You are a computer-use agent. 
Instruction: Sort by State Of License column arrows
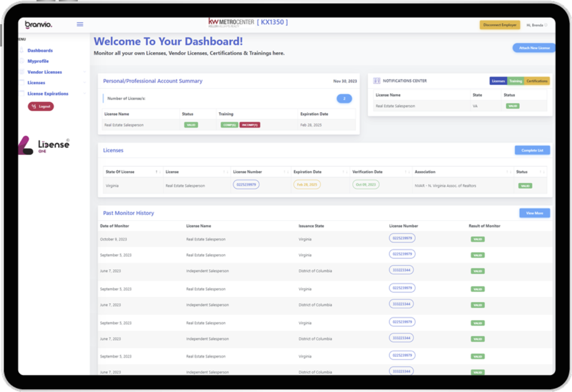pos(158,172)
